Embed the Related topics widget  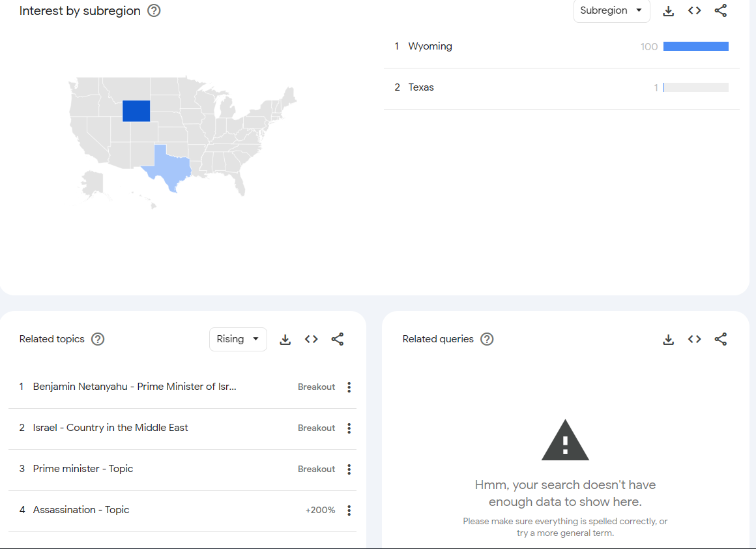[x=312, y=339]
